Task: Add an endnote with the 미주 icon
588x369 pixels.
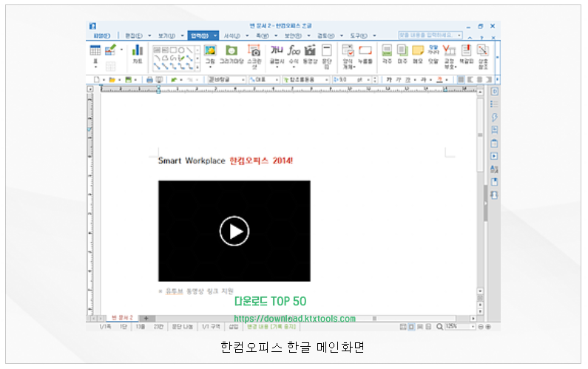Action: click(x=402, y=54)
